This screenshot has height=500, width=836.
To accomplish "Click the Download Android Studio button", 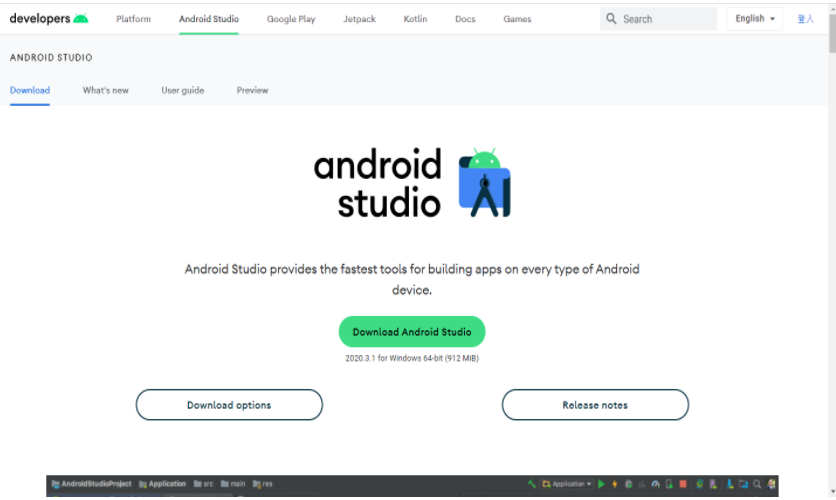I will pyautogui.click(x=412, y=332).
